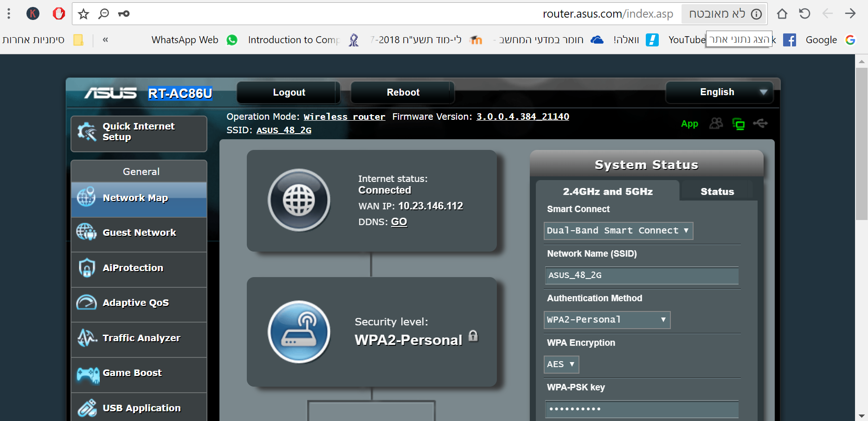The height and width of the screenshot is (421, 868).
Task: Click the ASUS logo
Action: 110,93
